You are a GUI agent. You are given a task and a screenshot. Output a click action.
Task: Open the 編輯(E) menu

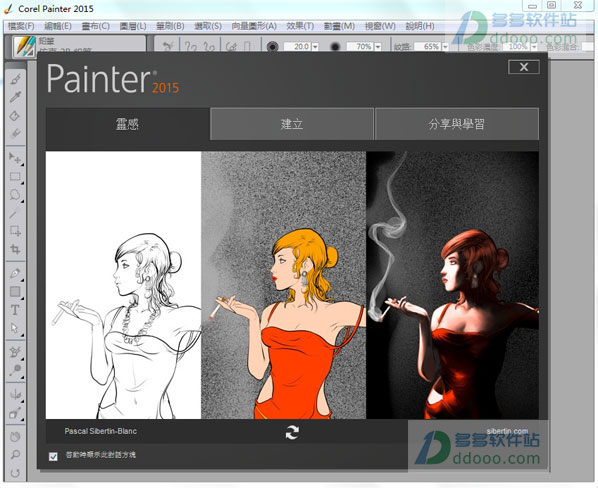(58, 26)
